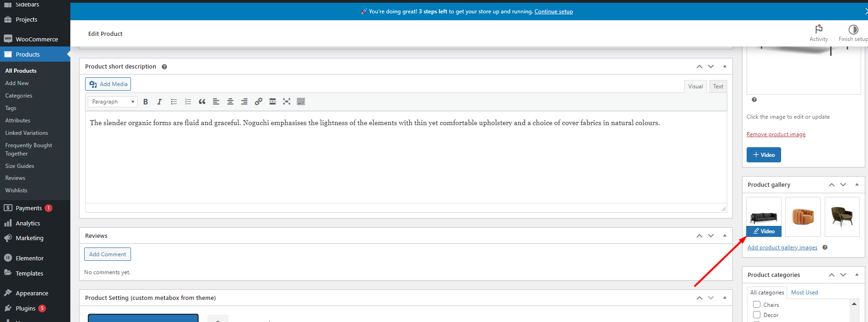Click help icon beside Add product gallery images
This screenshot has width=868, height=322.
click(x=825, y=247)
